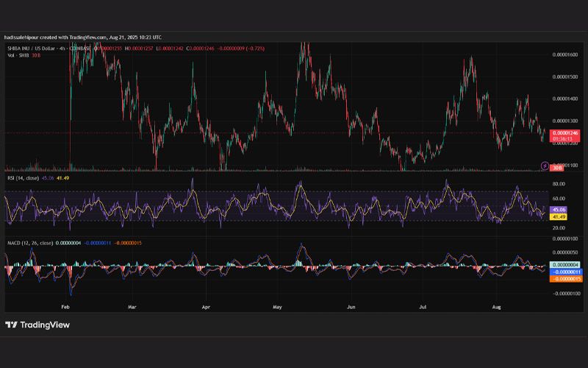Screen dimensions: 588x368
Task: Open the RSI (14, close) indicator legend
Action: pos(24,178)
